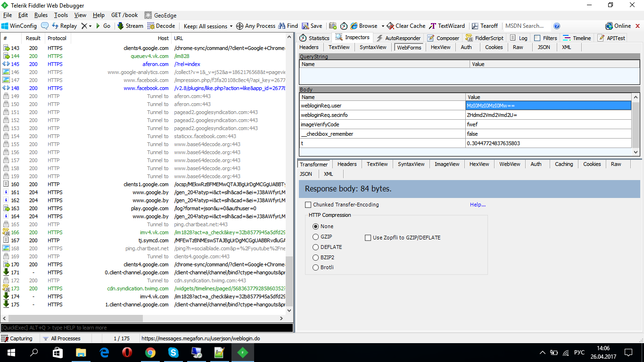Click the camera screenshot icon
The image size is (644, 362).
click(333, 26)
